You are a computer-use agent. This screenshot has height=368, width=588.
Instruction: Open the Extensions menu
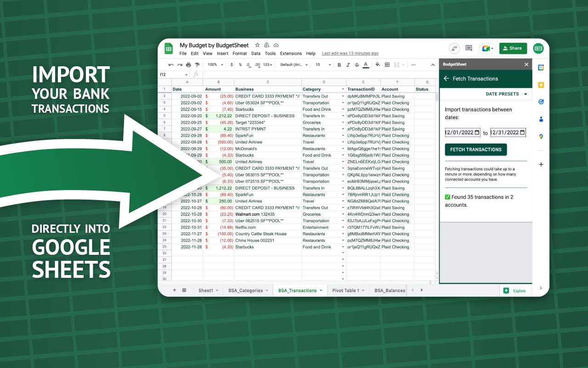[x=290, y=53]
